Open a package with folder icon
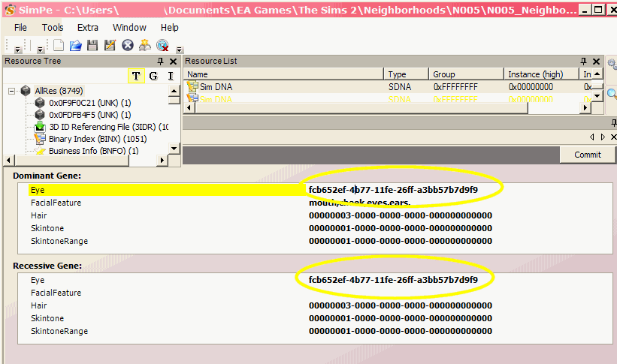 [x=76, y=46]
